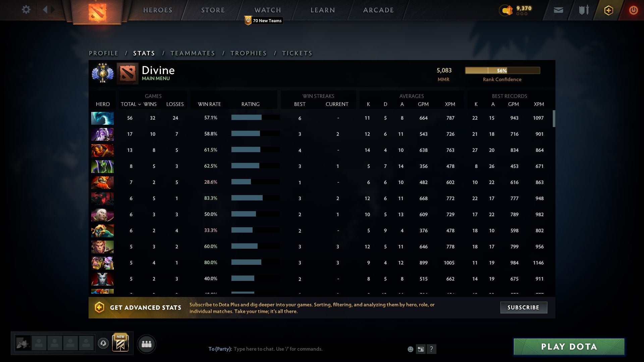Switch to the TEAMMATES tab
644x362 pixels.
coord(193,53)
